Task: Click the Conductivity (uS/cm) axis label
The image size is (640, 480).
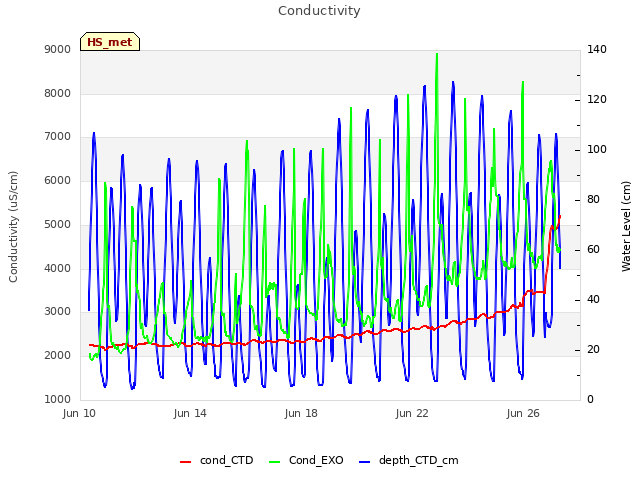Action: 13,227
